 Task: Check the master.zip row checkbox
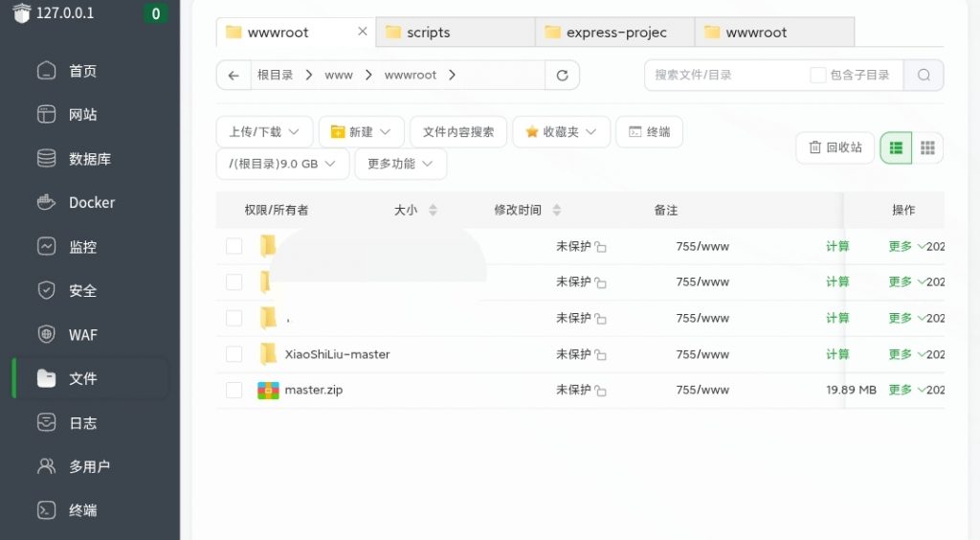click(x=234, y=390)
